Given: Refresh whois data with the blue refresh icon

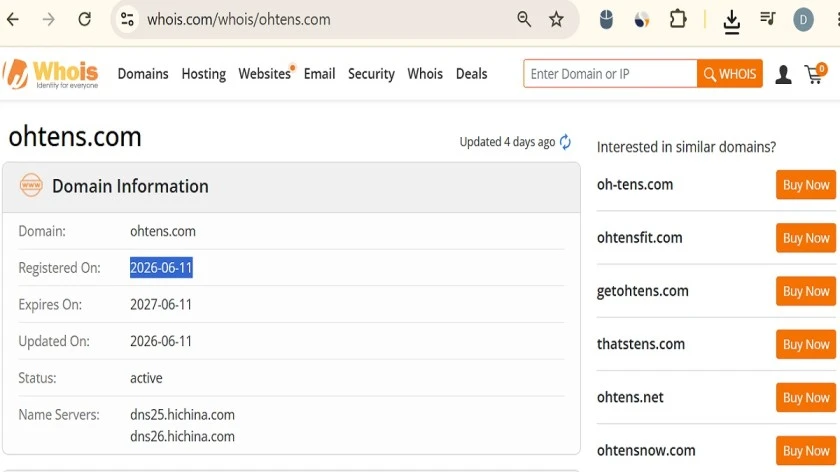Looking at the screenshot, I should click(565, 142).
